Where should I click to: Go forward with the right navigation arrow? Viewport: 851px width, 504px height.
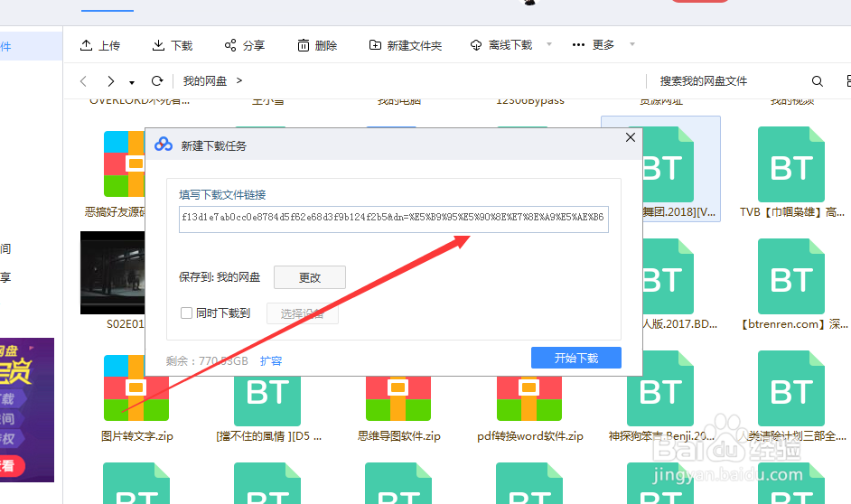111,81
